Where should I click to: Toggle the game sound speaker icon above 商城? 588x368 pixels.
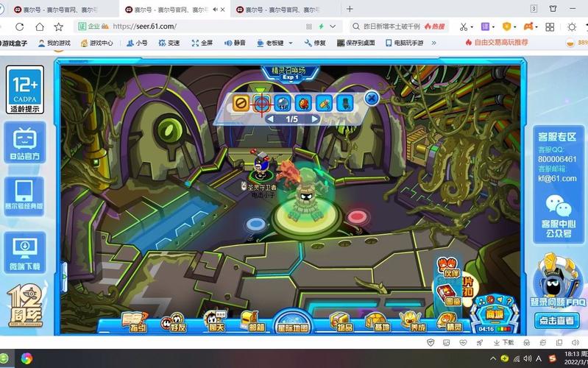pos(500,299)
